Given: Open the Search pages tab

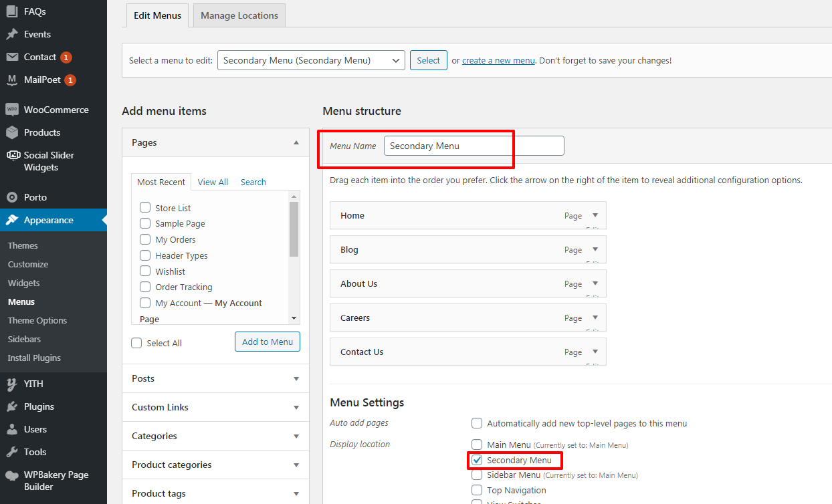Looking at the screenshot, I should click(253, 182).
